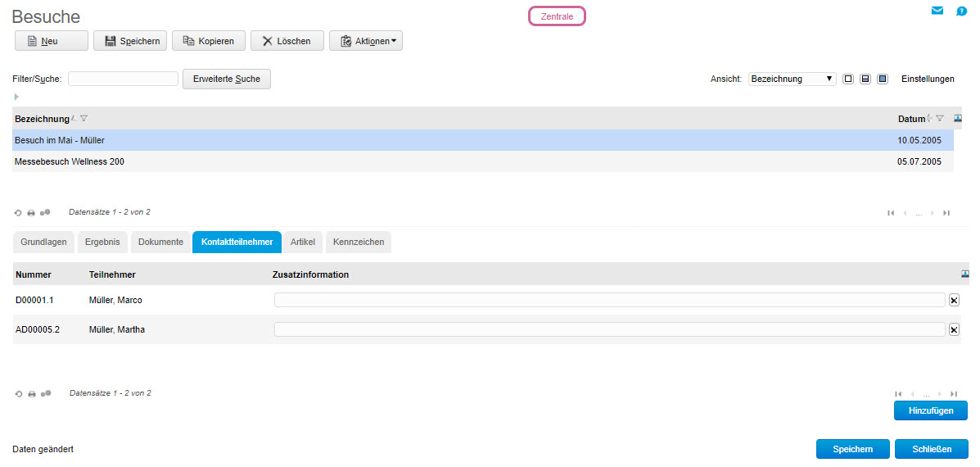Click sort arrow next to Bezeichnung header

pyautogui.click(x=75, y=118)
